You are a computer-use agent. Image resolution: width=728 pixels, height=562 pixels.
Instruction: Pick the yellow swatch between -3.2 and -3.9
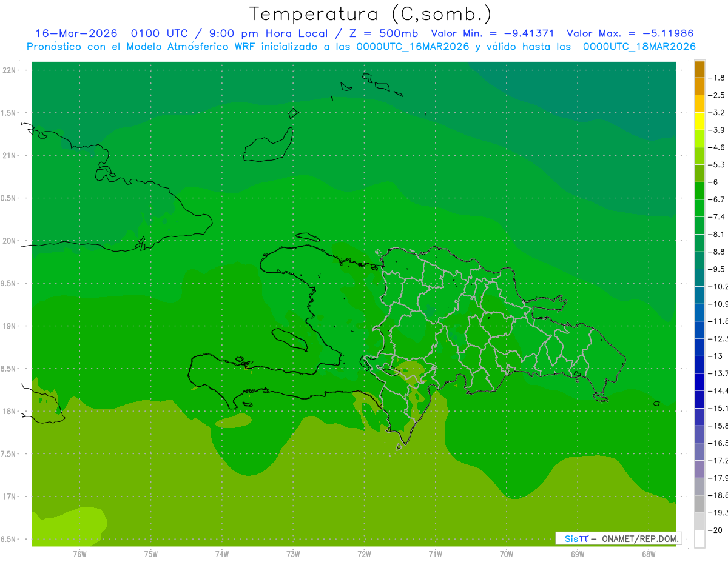[699, 121]
